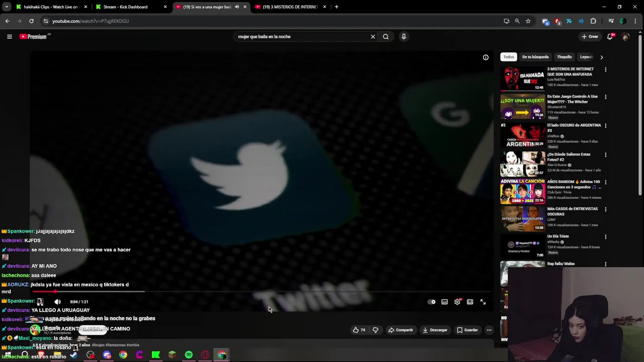Open options for ¿De Dónde Salieron Estas Fotos?
644x362 pixels.
(x=605, y=155)
